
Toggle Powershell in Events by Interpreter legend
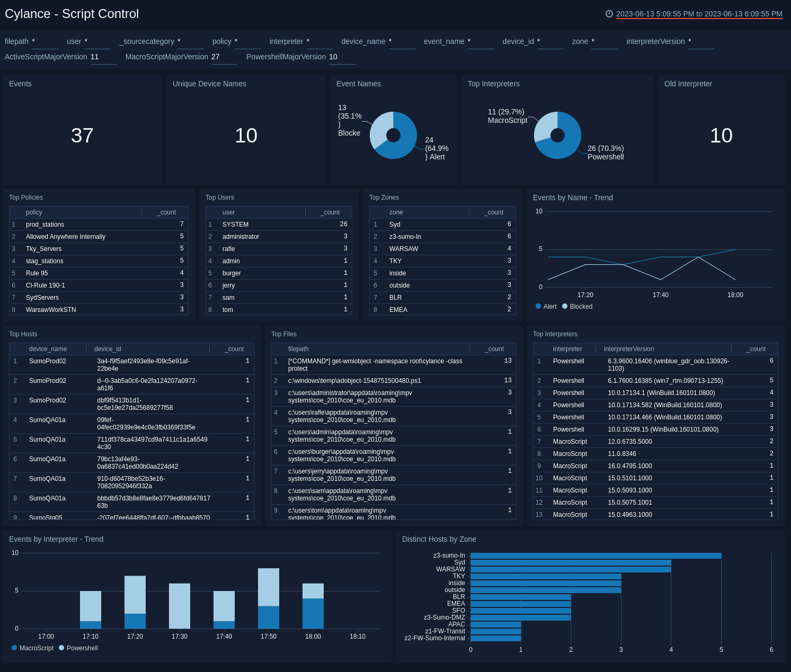(x=78, y=648)
